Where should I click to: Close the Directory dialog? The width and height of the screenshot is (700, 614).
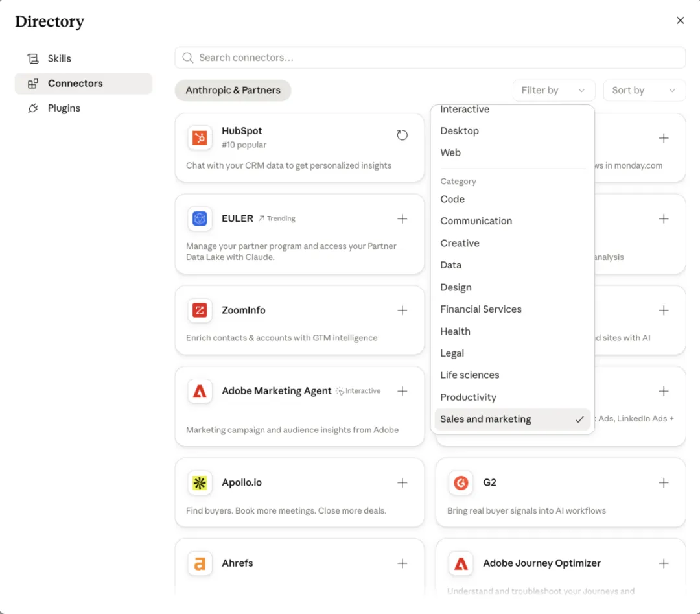[x=681, y=21]
